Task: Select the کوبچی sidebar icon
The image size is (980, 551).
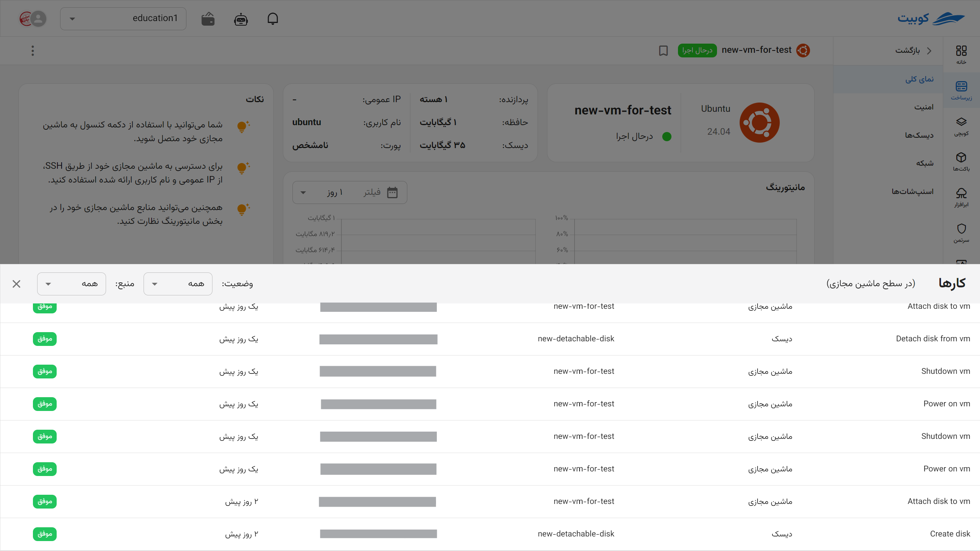Action: 962,126
